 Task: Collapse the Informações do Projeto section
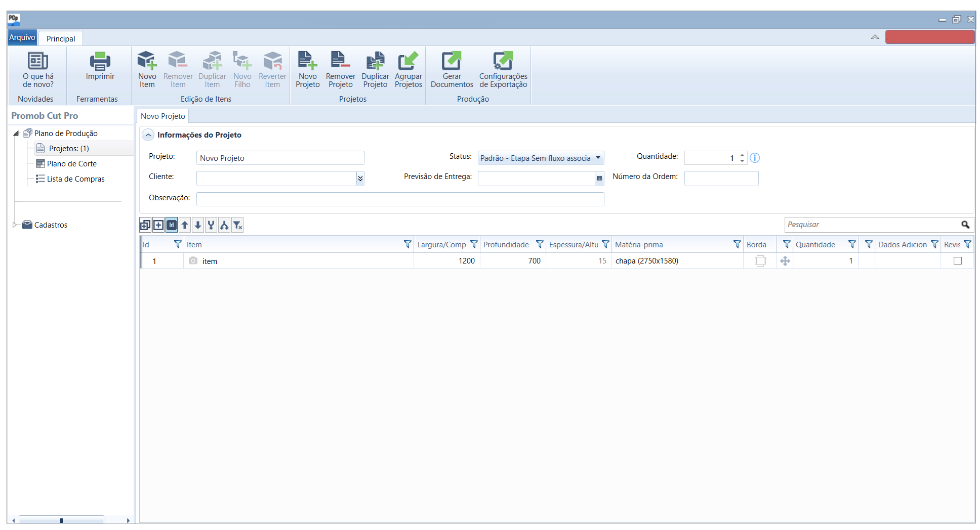(x=148, y=135)
